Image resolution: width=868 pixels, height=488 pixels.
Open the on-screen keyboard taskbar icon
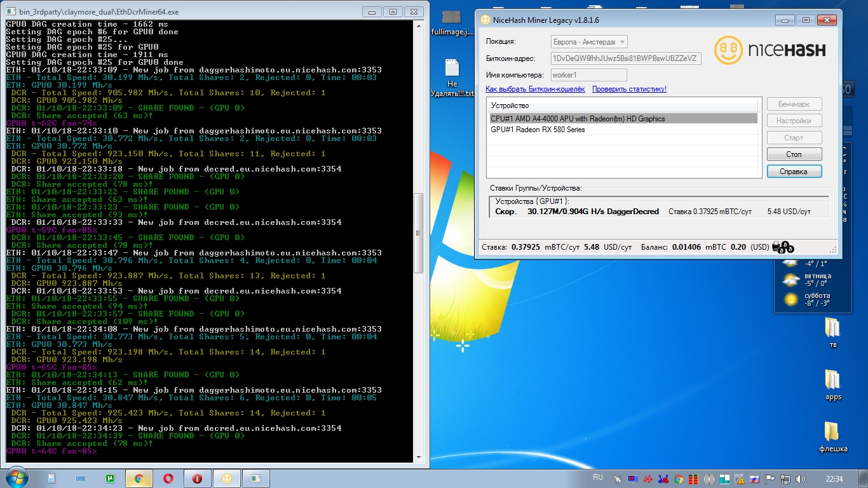(81, 478)
